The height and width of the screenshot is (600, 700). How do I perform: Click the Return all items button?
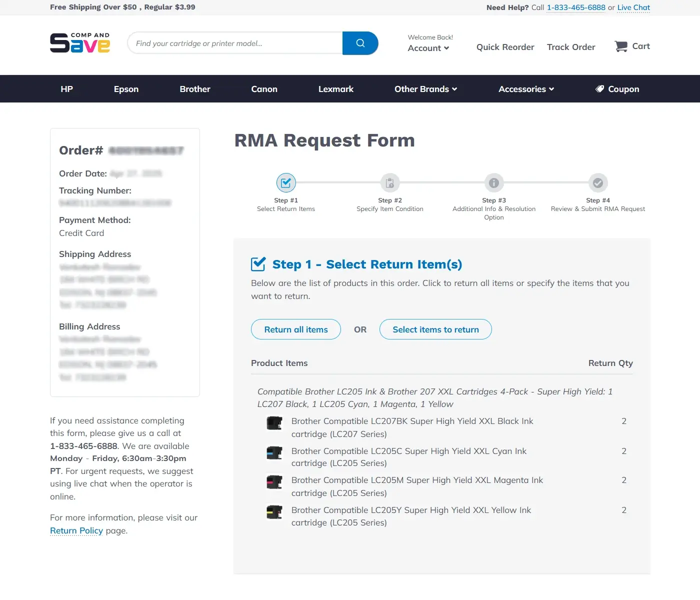[x=295, y=329]
